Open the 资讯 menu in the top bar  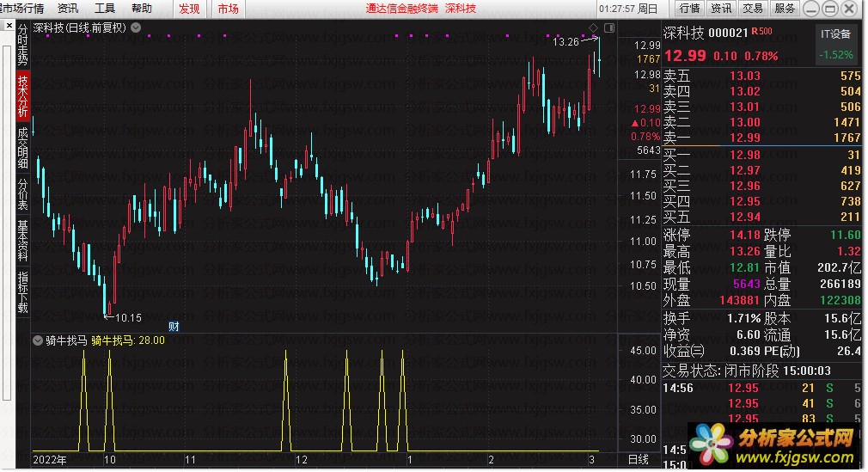coord(68,9)
